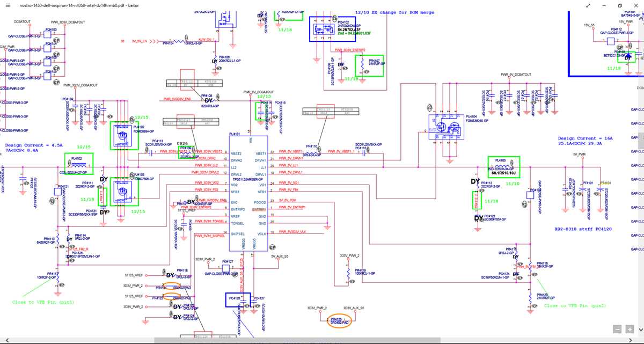644x344 pixels.
Task: Enter full screen with the diagonal arrows icon
Action: click(x=589, y=5)
